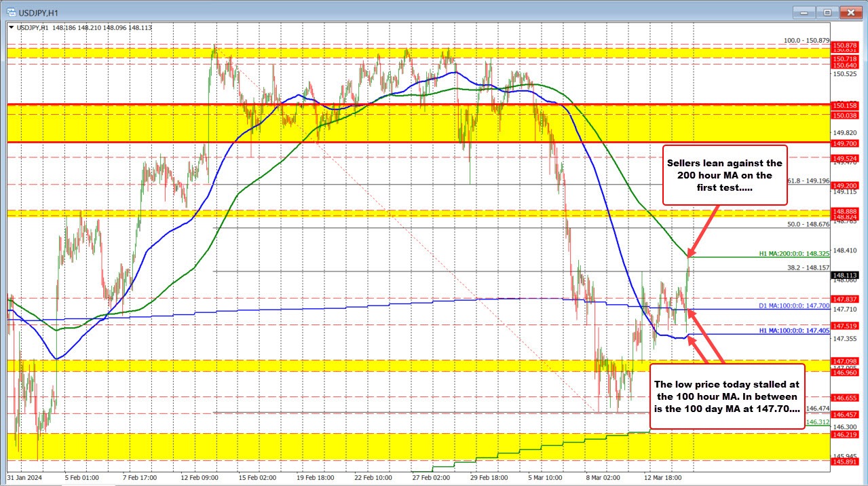Viewport: 868px width, 486px height.
Task: Select the 'low price today stalled' annotation box
Action: click(727, 396)
